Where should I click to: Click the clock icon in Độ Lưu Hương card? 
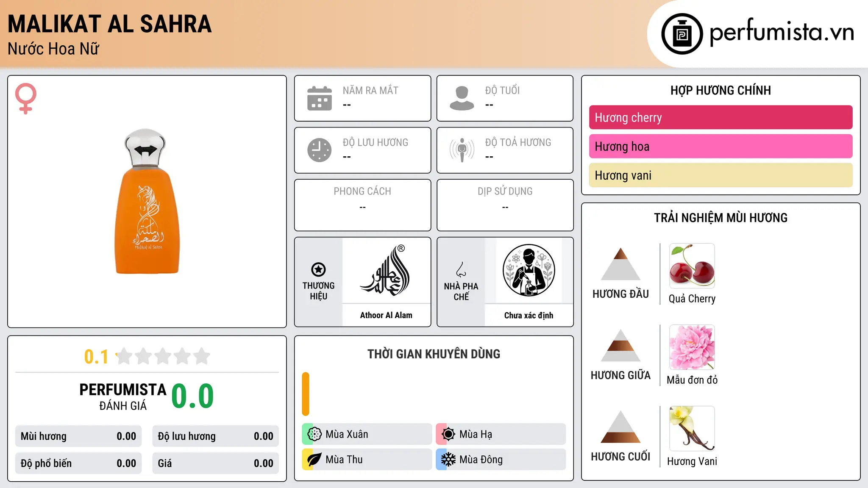tap(320, 150)
